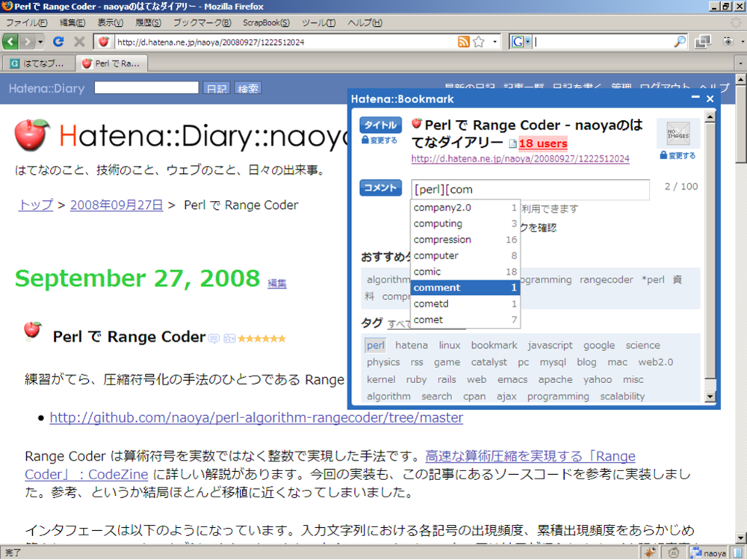The width and height of the screenshot is (747, 560).
Task: Open the 履歴 menu
Action: (148, 23)
